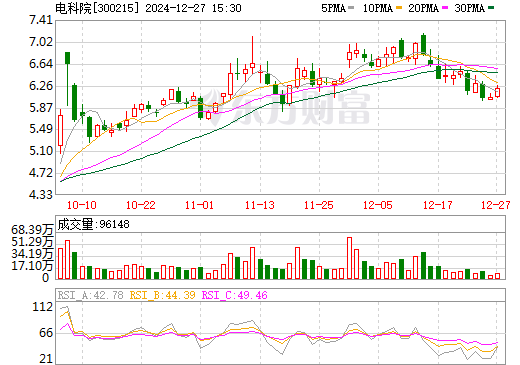The height and width of the screenshot is (365, 520).
Task: Click the 12-05 date label
Action: tap(378, 205)
